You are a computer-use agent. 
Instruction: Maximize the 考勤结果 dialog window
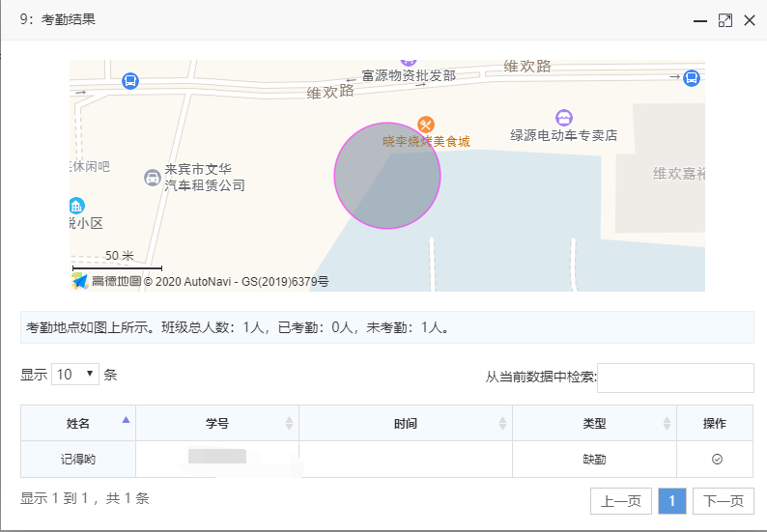click(x=724, y=20)
